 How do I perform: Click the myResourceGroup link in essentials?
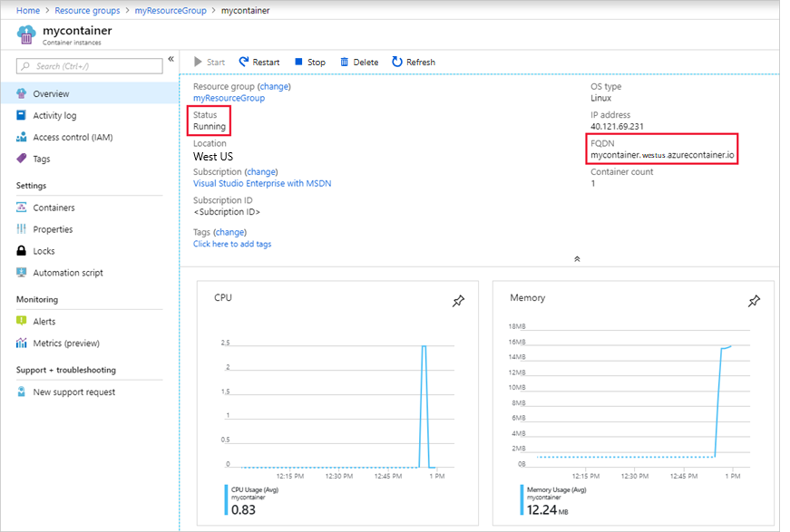(x=229, y=98)
